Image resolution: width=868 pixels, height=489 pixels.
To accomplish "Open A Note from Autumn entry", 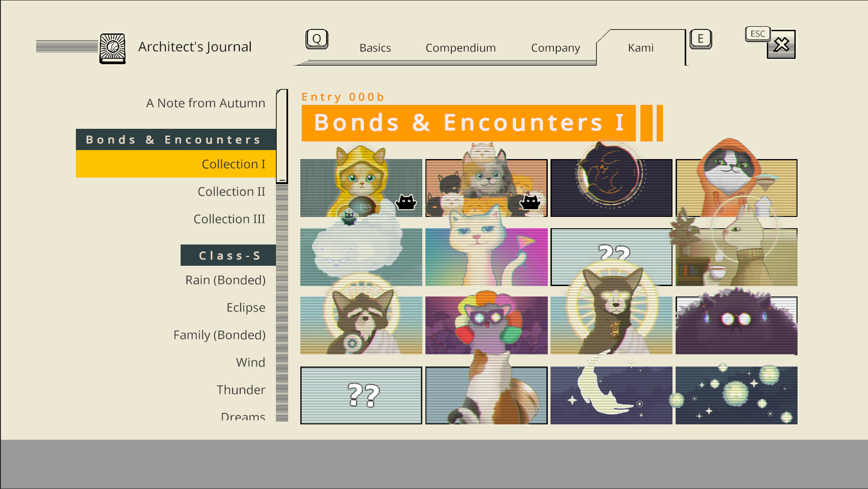I will point(205,103).
